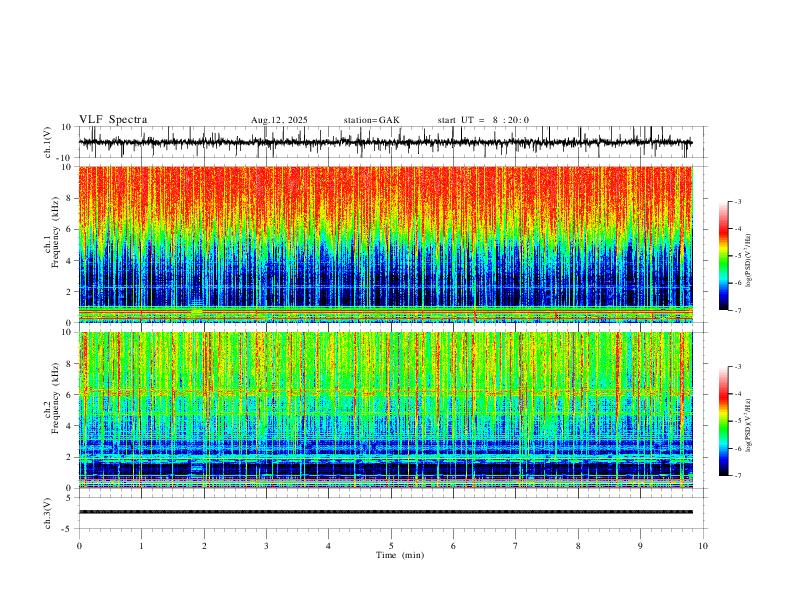Click time axis tick label "1"

point(141,546)
